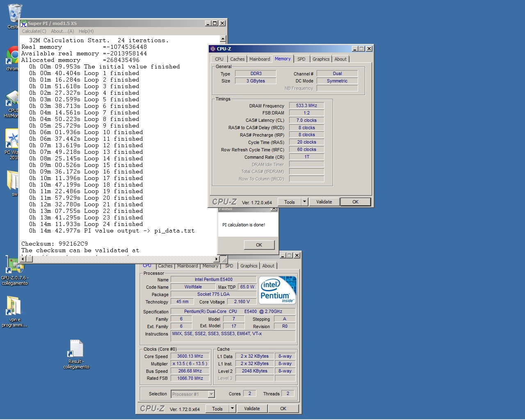
Task: Click the Super PI scroll up arrow
Action: (x=223, y=39)
